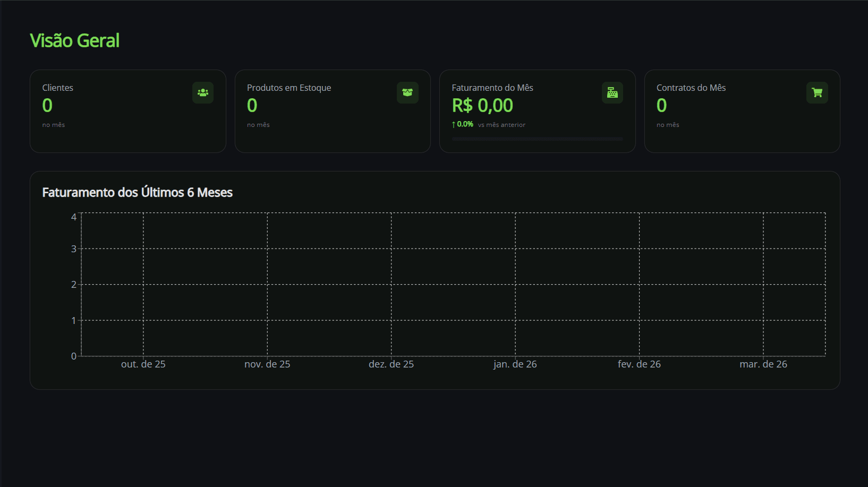Click the green up arrow next to 0.0%
The height and width of the screenshot is (487, 868).
click(454, 124)
